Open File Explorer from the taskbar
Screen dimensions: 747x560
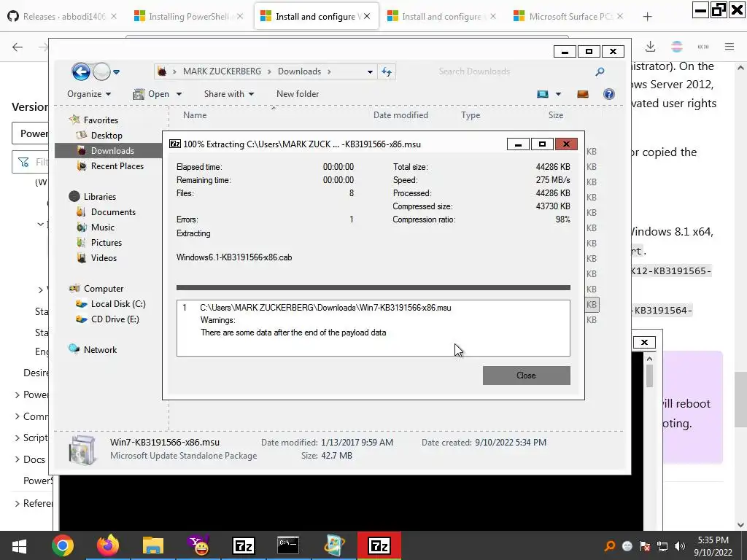pyautogui.click(x=153, y=545)
